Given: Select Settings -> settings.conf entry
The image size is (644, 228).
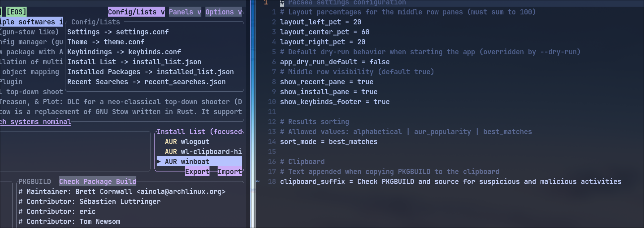Looking at the screenshot, I should tap(118, 32).
